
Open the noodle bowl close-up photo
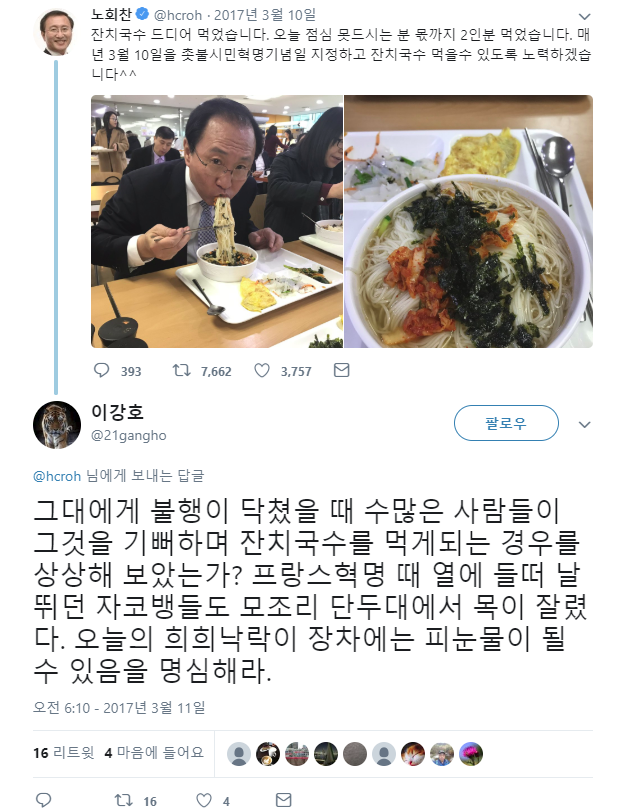click(469, 221)
